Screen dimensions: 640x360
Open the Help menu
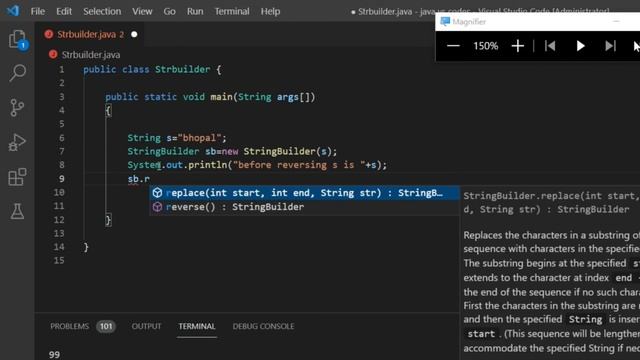270,11
